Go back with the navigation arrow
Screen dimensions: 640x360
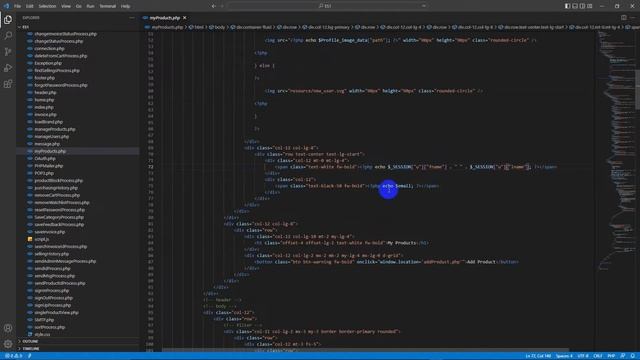[x=213, y=6]
